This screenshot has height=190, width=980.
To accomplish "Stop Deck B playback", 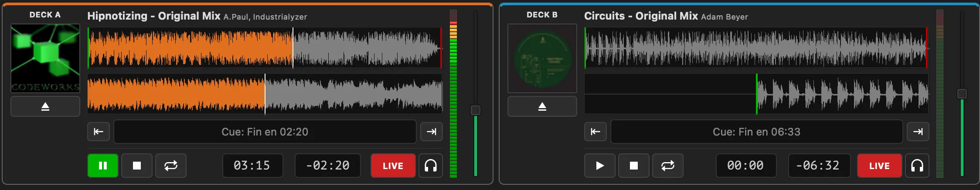I will click(634, 166).
